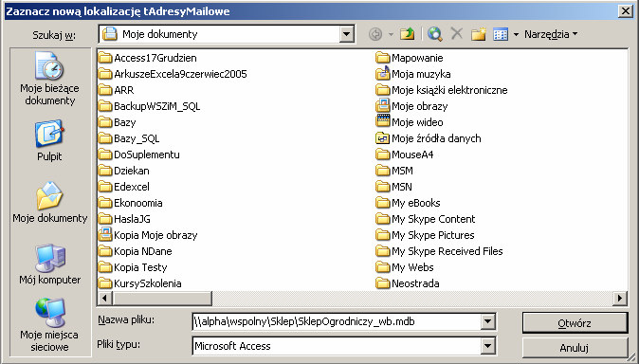Expand the Szukaj w location dropdown
Screen dimensions: 639x364
[x=346, y=34]
